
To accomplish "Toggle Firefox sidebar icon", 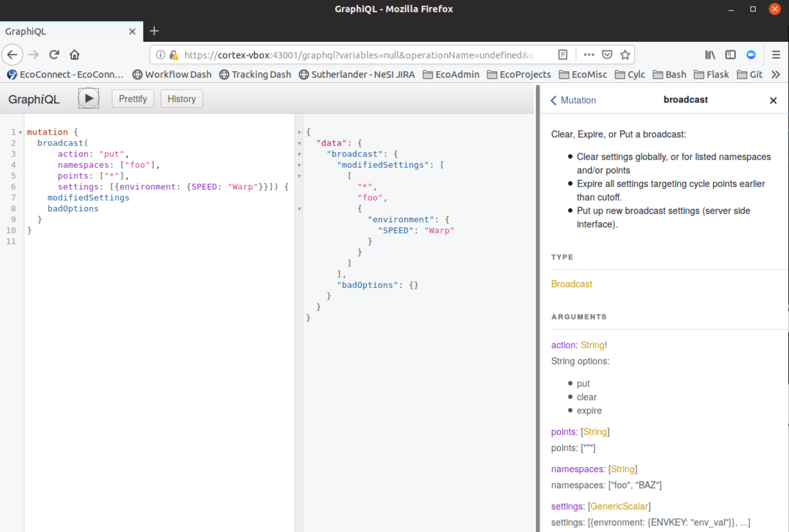I will pos(730,55).
